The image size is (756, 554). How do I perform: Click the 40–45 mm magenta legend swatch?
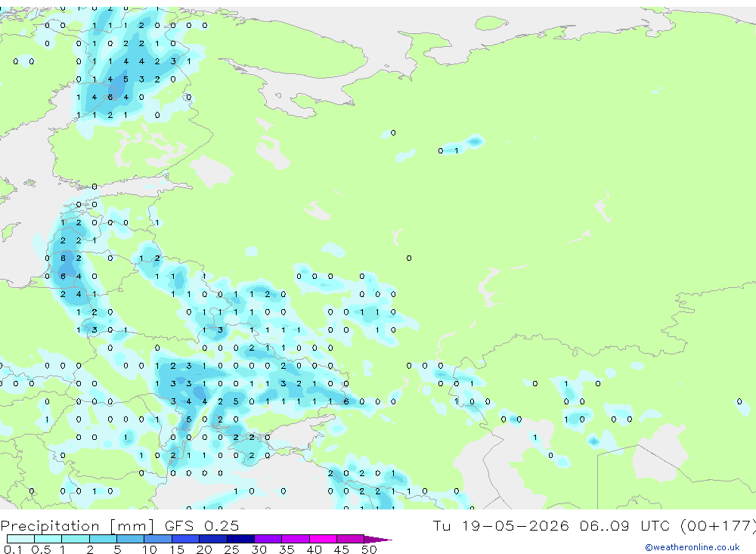point(323,539)
